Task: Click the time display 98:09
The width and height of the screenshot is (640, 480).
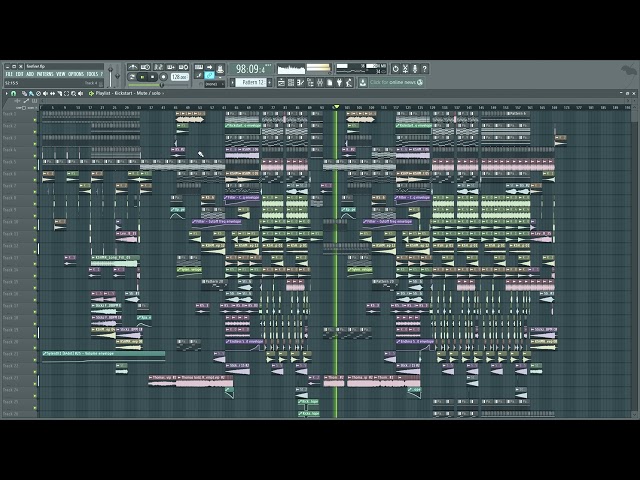Action: click(250, 69)
